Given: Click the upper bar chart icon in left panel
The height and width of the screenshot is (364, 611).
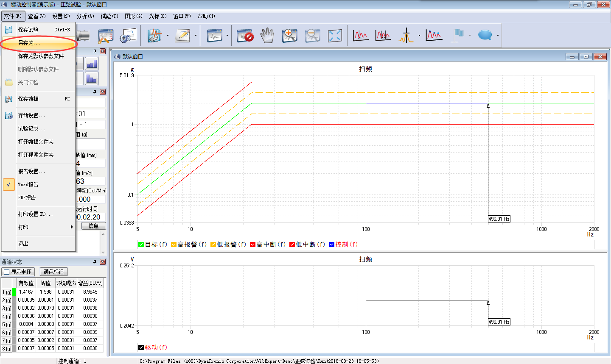Looking at the screenshot, I should pyautogui.click(x=91, y=64).
